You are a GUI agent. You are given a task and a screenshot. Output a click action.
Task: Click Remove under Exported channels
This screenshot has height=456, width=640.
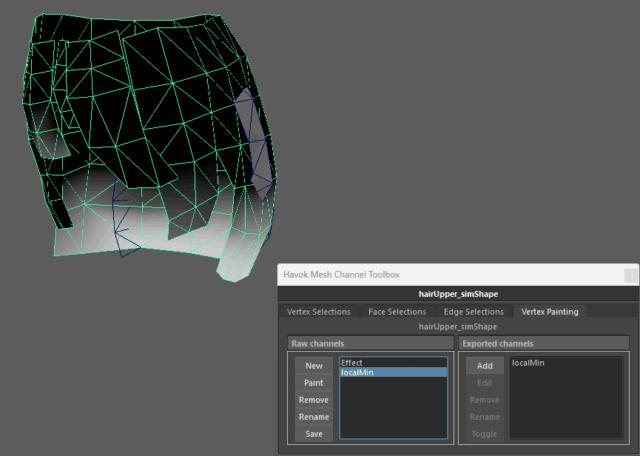(484, 400)
